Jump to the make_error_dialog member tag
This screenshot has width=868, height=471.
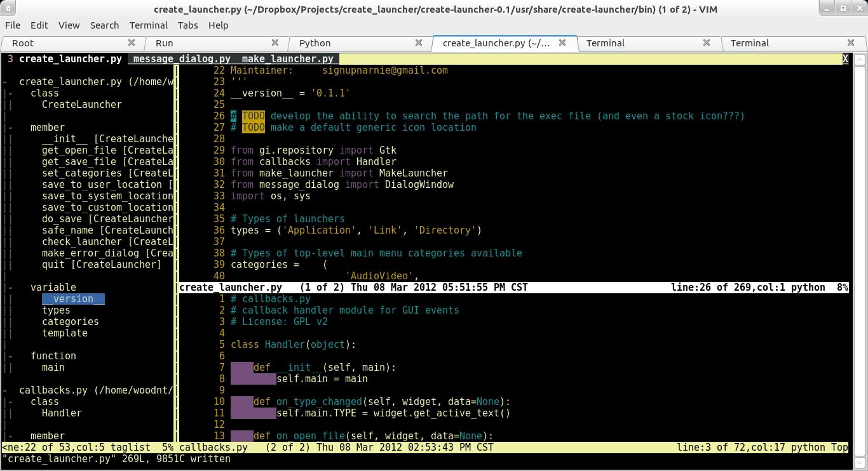coord(107,253)
